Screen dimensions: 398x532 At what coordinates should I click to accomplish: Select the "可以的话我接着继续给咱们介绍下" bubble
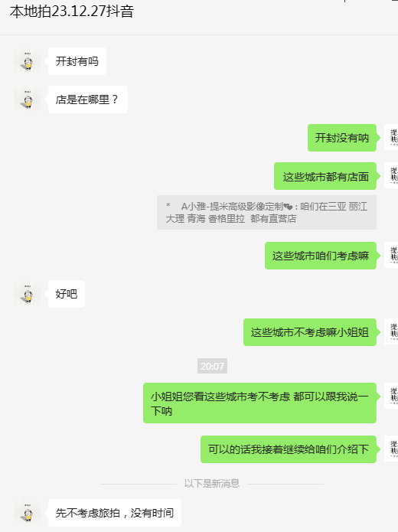[x=289, y=449]
